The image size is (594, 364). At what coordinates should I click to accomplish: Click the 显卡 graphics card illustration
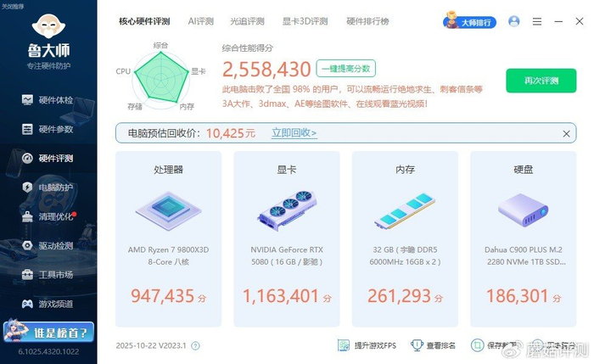coord(287,210)
